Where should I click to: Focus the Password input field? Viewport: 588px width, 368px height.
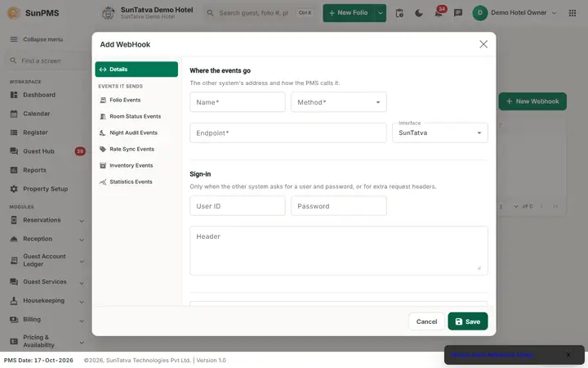(339, 206)
